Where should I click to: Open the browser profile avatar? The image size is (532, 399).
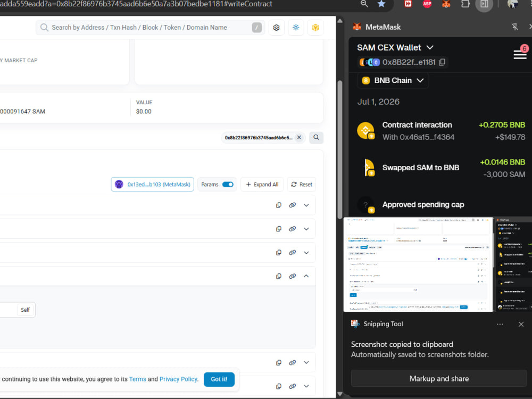(x=512, y=4)
